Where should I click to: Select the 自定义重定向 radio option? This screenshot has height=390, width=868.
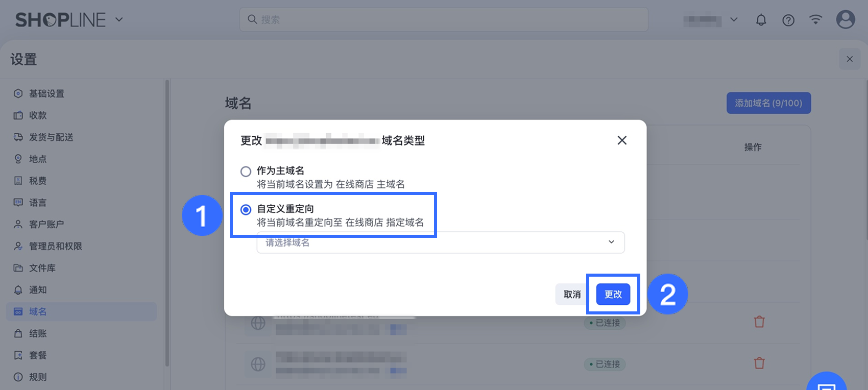(246, 209)
